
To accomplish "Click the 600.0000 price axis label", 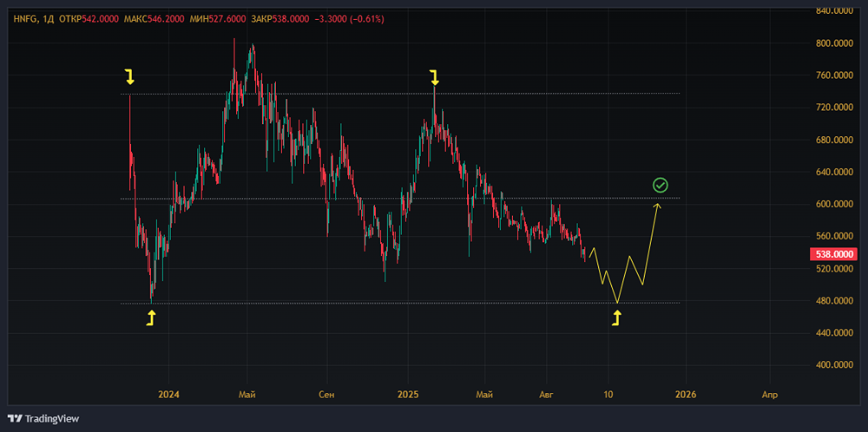I will point(836,204).
